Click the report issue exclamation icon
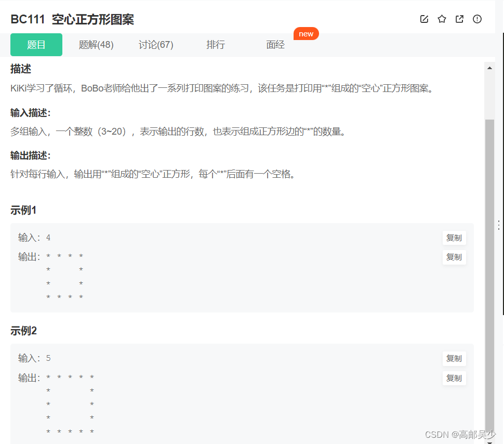The image size is (504, 444). tap(477, 19)
